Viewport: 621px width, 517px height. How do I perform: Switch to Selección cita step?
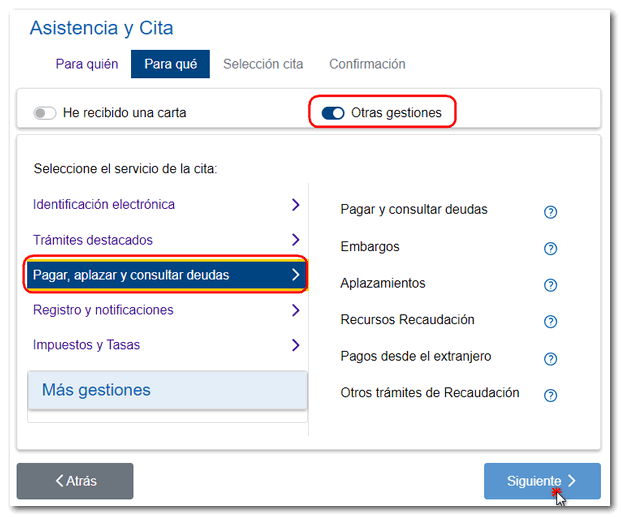click(263, 64)
